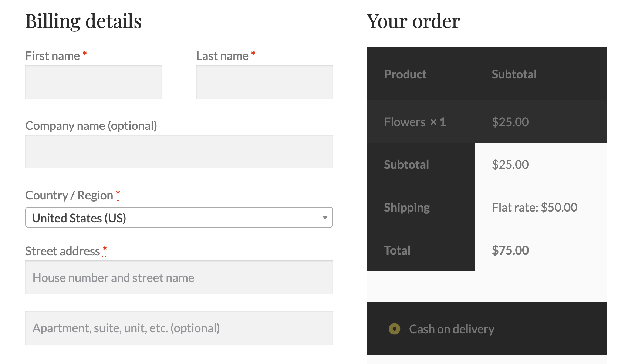This screenshot has height=364, width=628.
Task: Click the required asterisk next to Last name
Action: [253, 55]
